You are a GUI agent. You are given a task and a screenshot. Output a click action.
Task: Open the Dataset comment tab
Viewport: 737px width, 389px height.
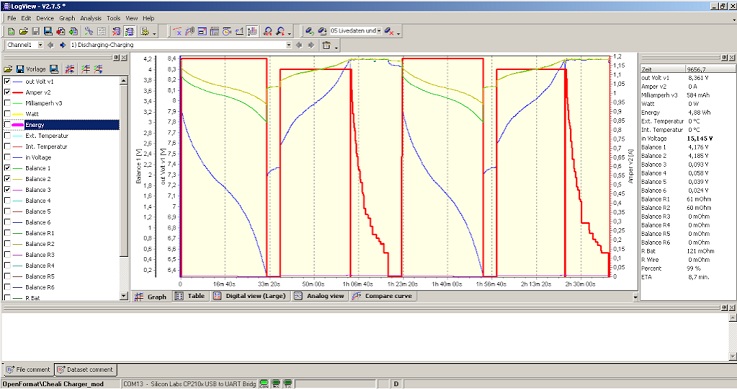86,370
